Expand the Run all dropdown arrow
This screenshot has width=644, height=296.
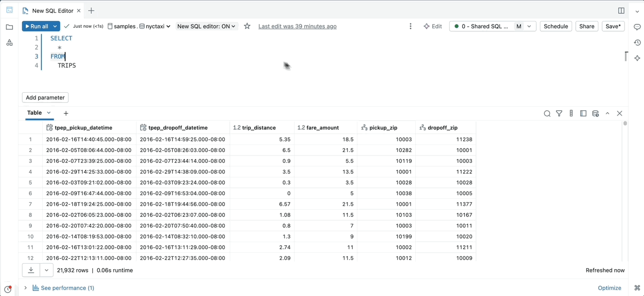[x=55, y=26]
